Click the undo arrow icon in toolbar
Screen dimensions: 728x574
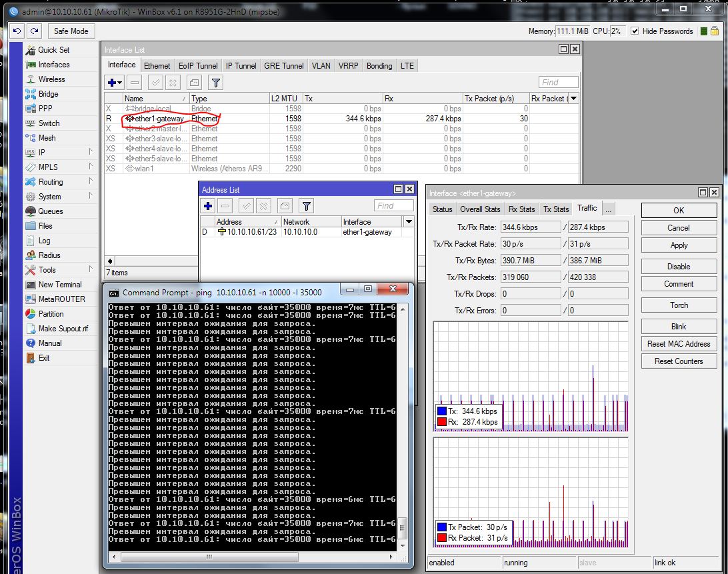tap(17, 31)
